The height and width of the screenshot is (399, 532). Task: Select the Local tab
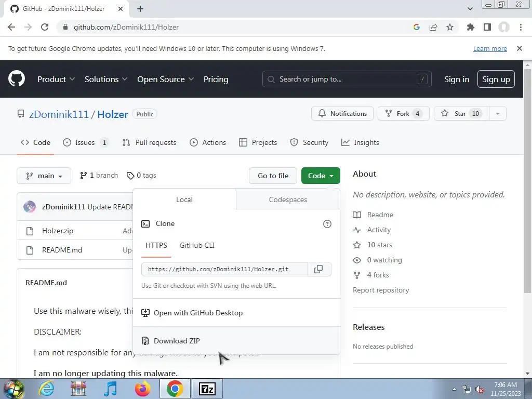(184, 199)
